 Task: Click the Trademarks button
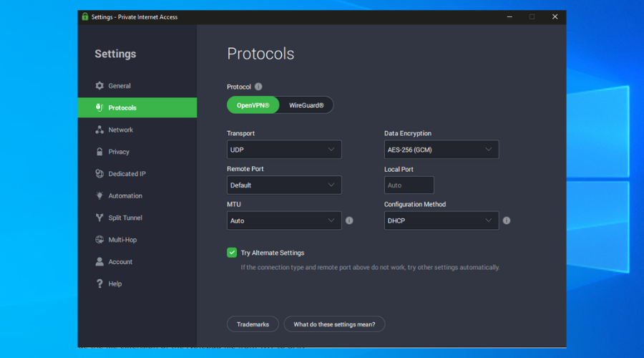[253, 324]
